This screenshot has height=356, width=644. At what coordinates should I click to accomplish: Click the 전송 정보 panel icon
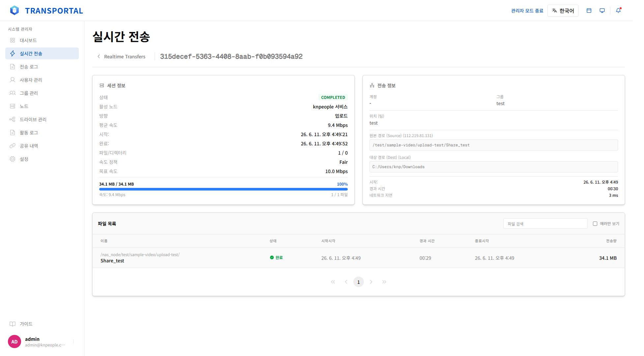tap(372, 85)
